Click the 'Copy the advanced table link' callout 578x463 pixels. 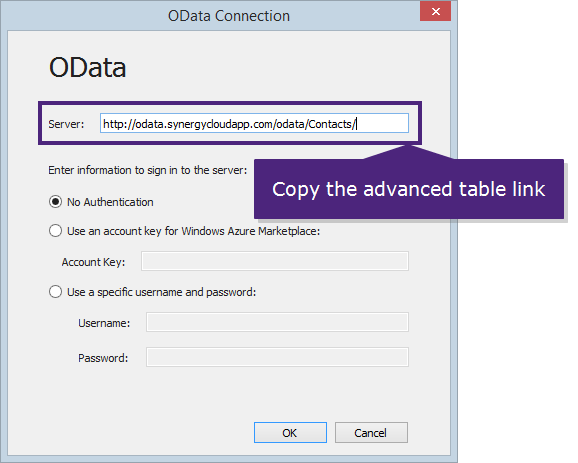(x=409, y=189)
